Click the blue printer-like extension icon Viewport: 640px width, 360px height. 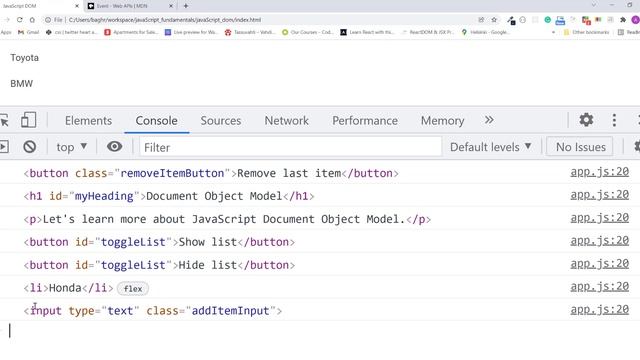point(560,20)
